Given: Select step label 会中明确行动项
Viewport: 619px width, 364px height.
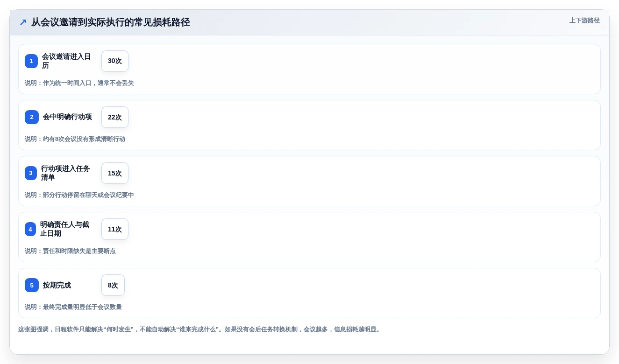Looking at the screenshot, I should click(x=67, y=117).
